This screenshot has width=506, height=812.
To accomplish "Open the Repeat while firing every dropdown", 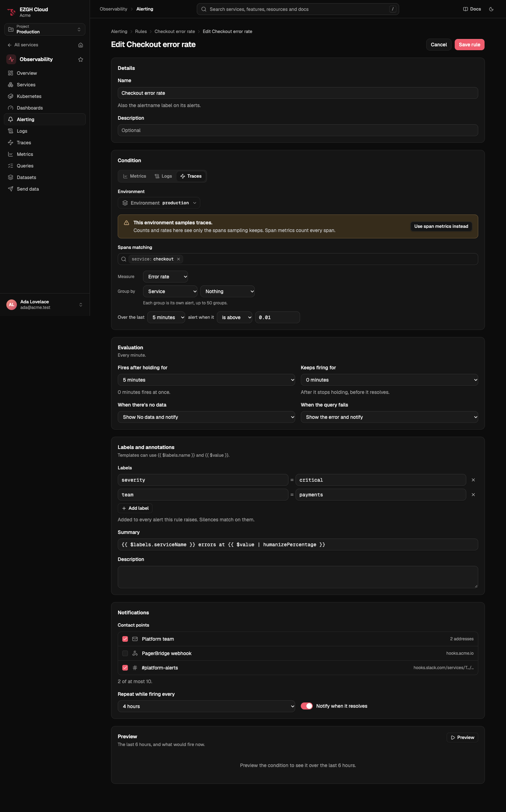I will 206,706.
